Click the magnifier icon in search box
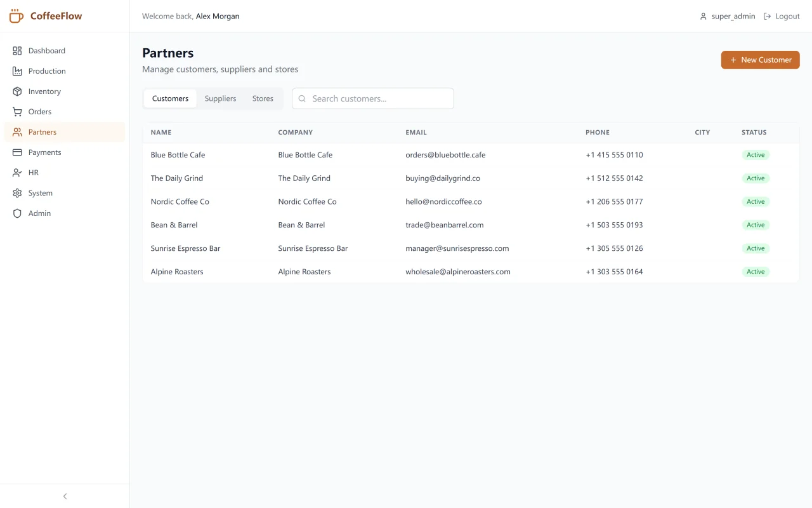This screenshot has width=812, height=508. [x=302, y=98]
